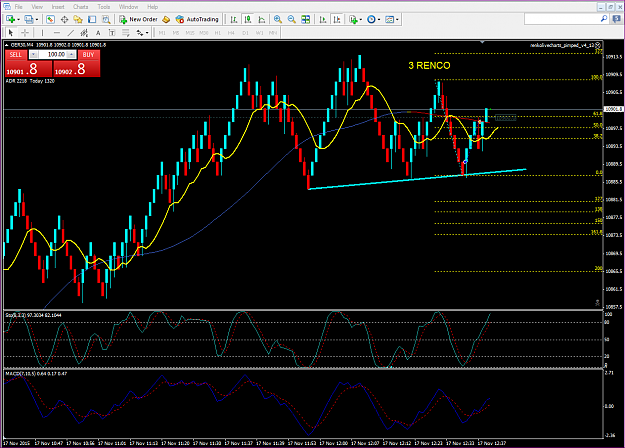Select the Fibonacci retracement tool
This screenshot has width=625, height=448.
click(x=126, y=33)
